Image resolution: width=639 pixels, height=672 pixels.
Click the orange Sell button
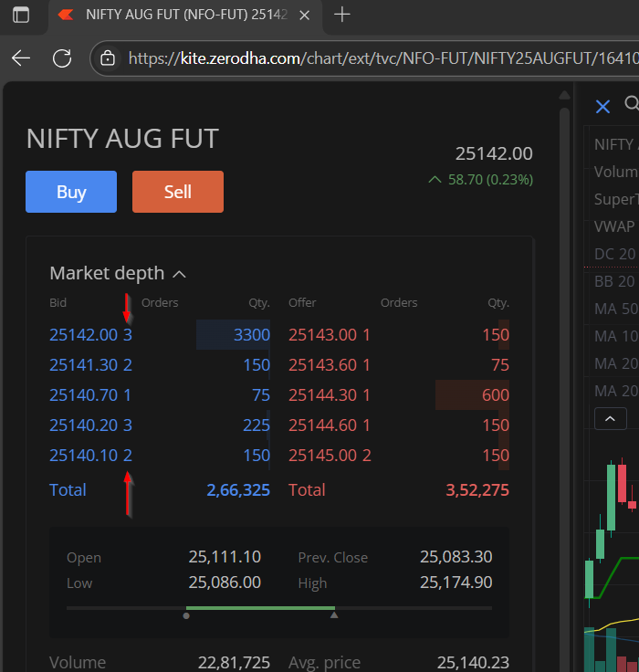click(178, 192)
